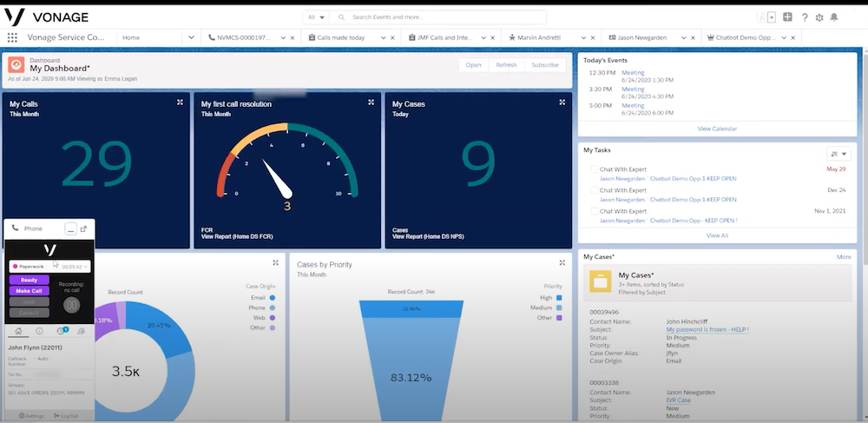Open the View Calendar link
The height and width of the screenshot is (423, 868).
[x=717, y=129]
